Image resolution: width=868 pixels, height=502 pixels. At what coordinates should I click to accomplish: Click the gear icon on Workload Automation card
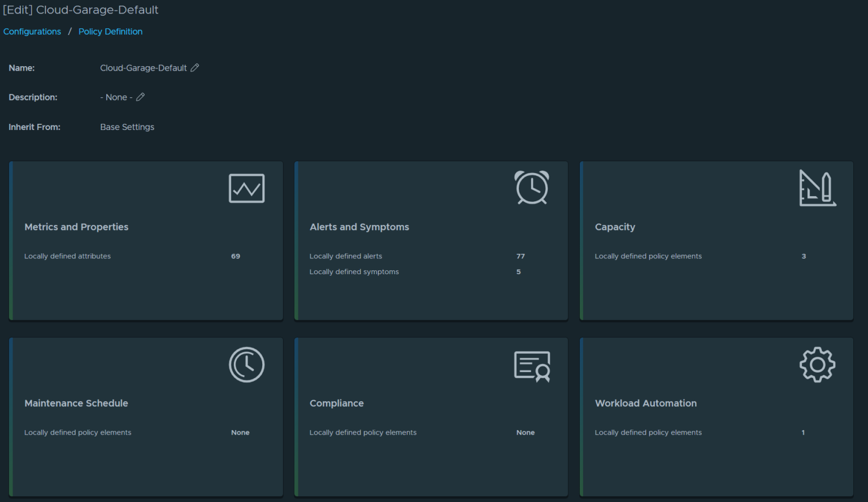(817, 365)
